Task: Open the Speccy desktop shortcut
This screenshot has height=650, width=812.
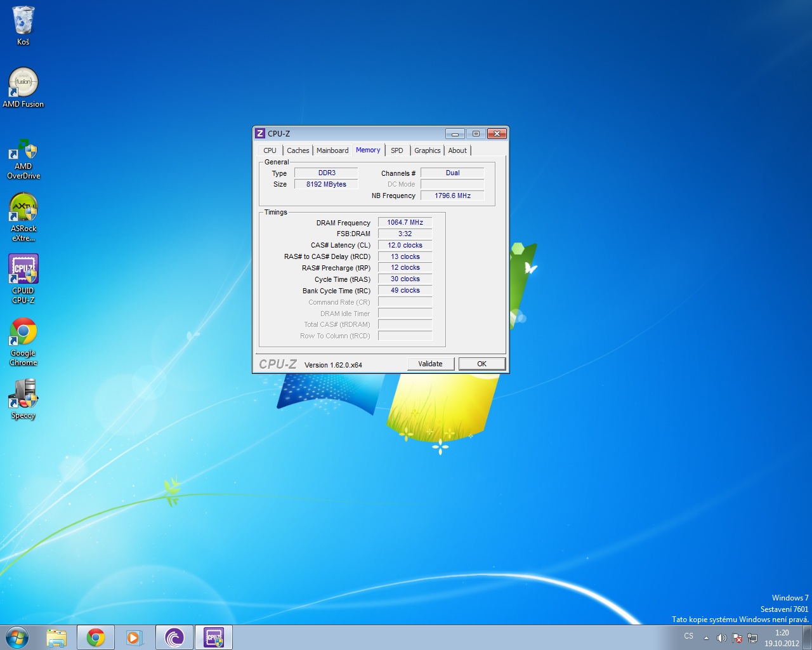Action: (23, 399)
